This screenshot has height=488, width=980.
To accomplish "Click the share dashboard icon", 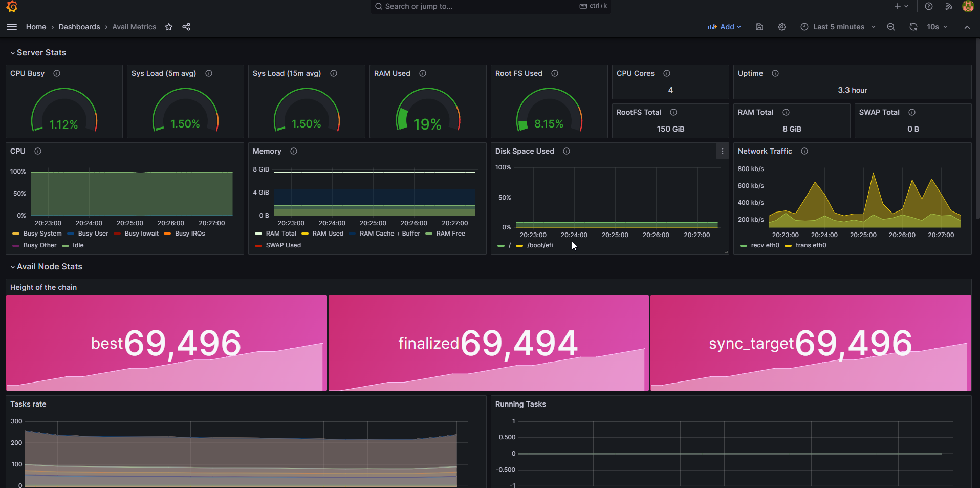I will tap(186, 27).
